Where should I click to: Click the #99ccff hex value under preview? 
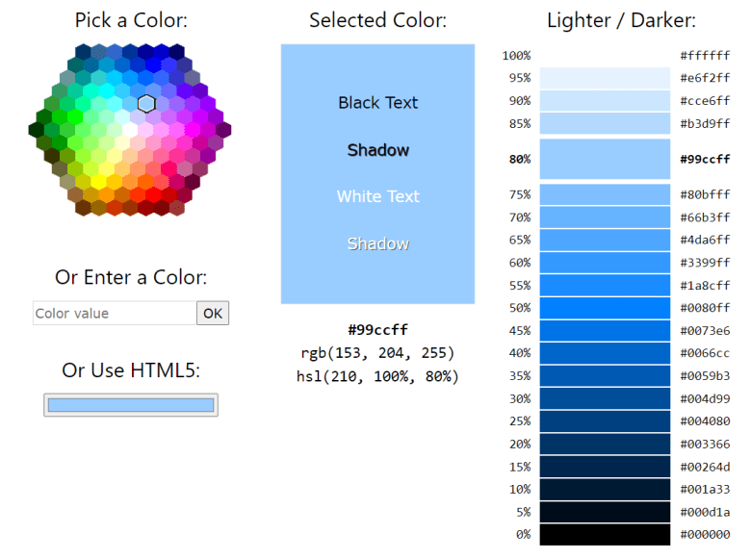(377, 330)
